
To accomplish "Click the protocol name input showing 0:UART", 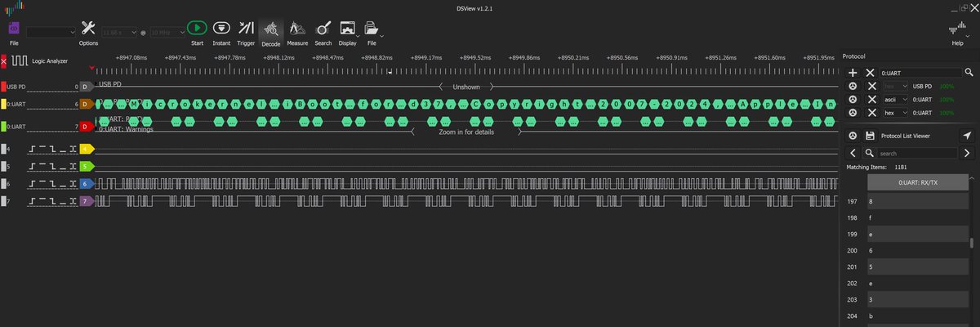I will click(x=920, y=73).
